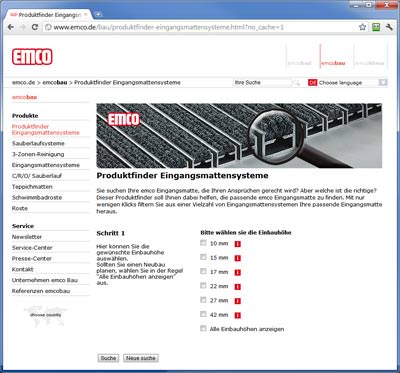Click emco.de breadcrumb link

click(23, 83)
